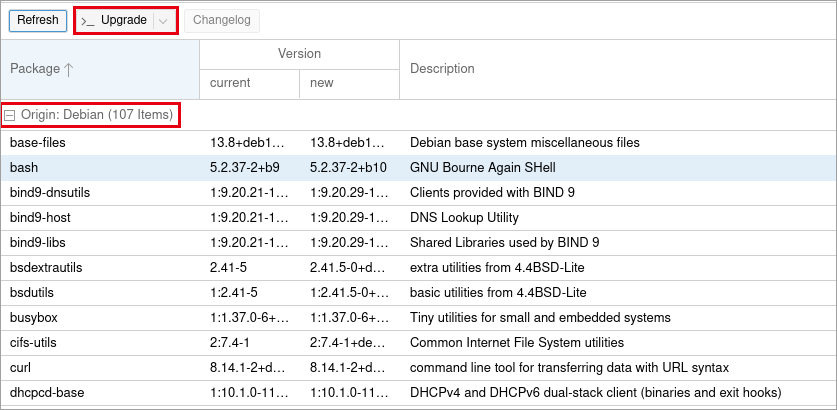Click the Origin: Debian (107 Items) label
The image size is (837, 410).
97,115
